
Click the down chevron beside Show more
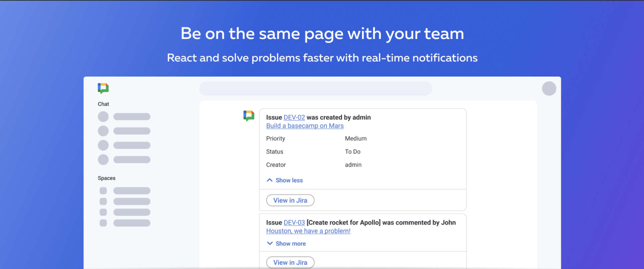coord(270,243)
